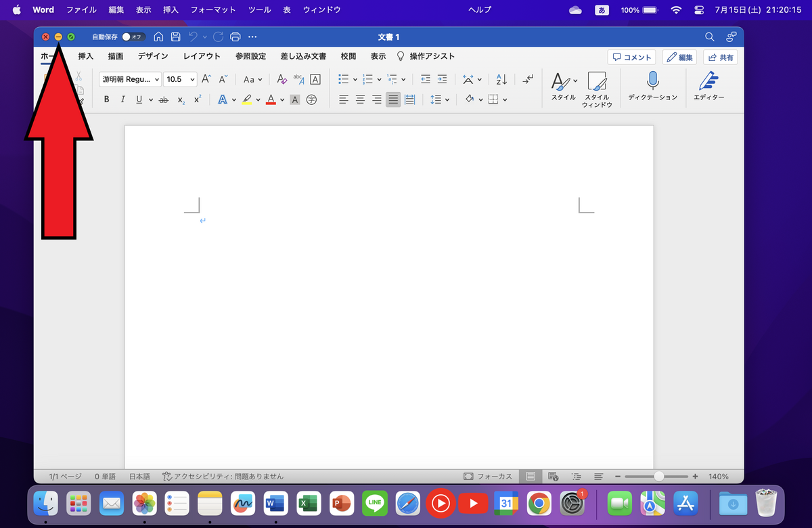
Task: Open the 校閲 (Review) tab
Action: coord(348,57)
